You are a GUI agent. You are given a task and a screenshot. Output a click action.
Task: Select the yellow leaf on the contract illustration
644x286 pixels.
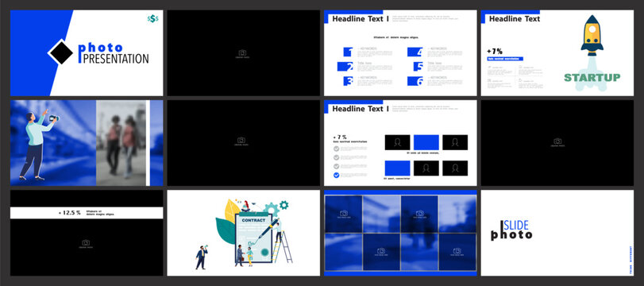(232, 211)
